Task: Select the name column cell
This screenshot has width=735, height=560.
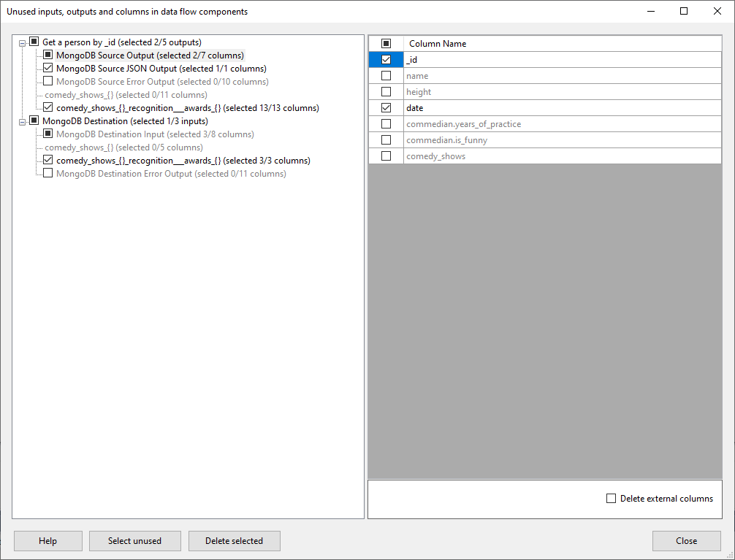Action: click(x=563, y=75)
